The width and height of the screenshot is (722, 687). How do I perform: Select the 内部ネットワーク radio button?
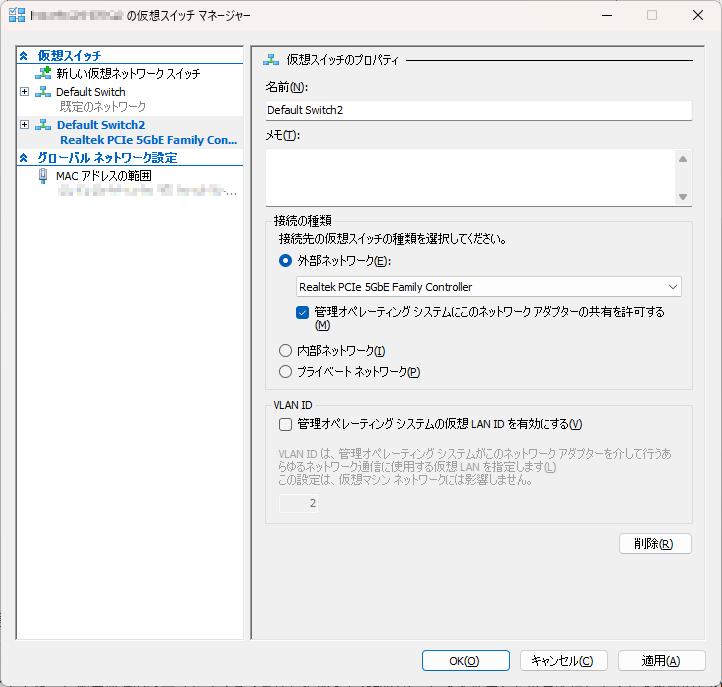pyautogui.click(x=286, y=351)
